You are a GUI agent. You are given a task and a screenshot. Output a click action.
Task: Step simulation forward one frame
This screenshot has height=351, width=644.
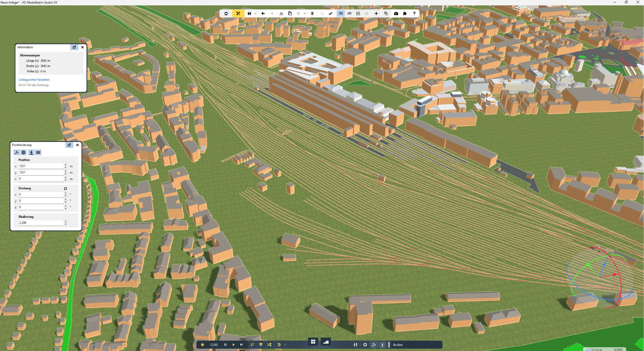[241, 345]
